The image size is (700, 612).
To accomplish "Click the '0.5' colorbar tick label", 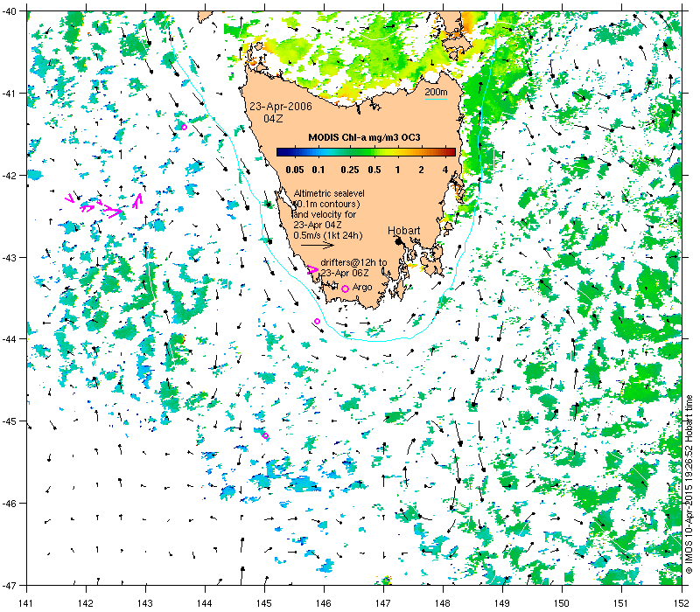I will (x=374, y=170).
